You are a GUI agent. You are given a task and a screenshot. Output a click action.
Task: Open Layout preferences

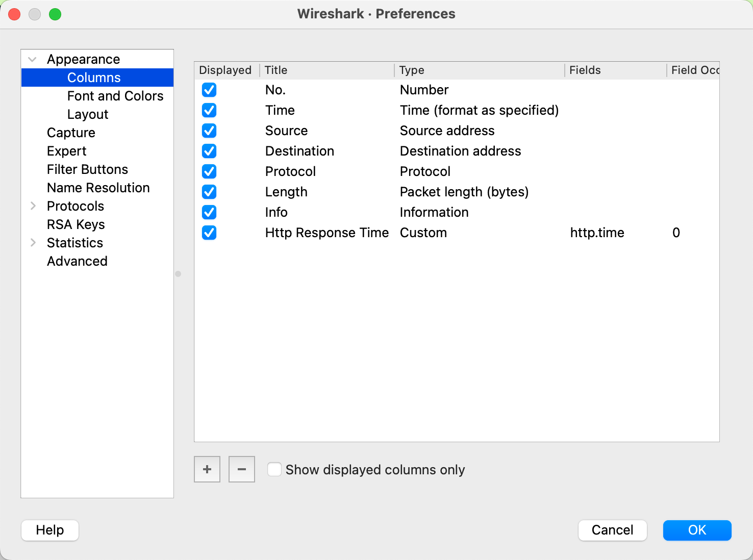point(88,114)
